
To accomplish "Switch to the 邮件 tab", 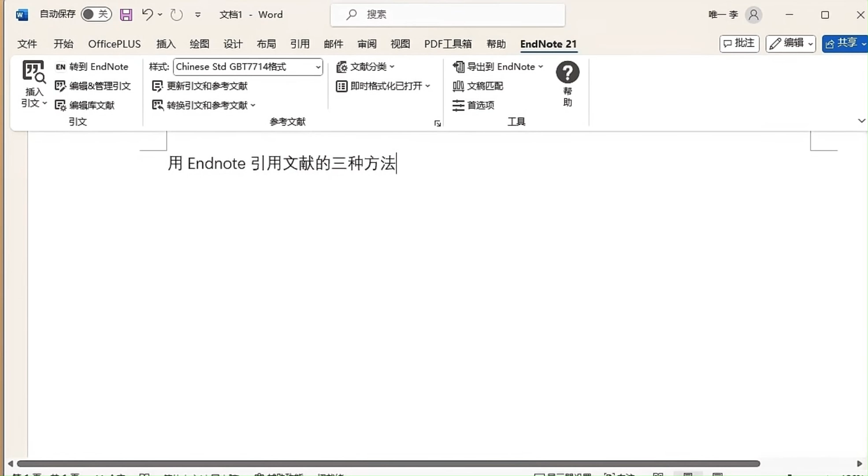I will coord(334,44).
